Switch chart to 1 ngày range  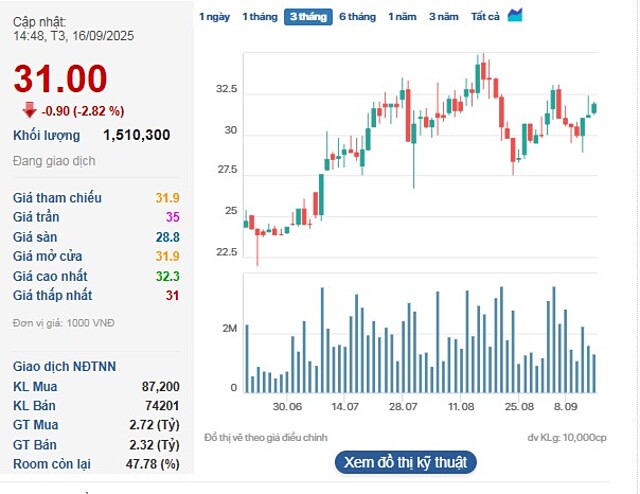click(214, 17)
